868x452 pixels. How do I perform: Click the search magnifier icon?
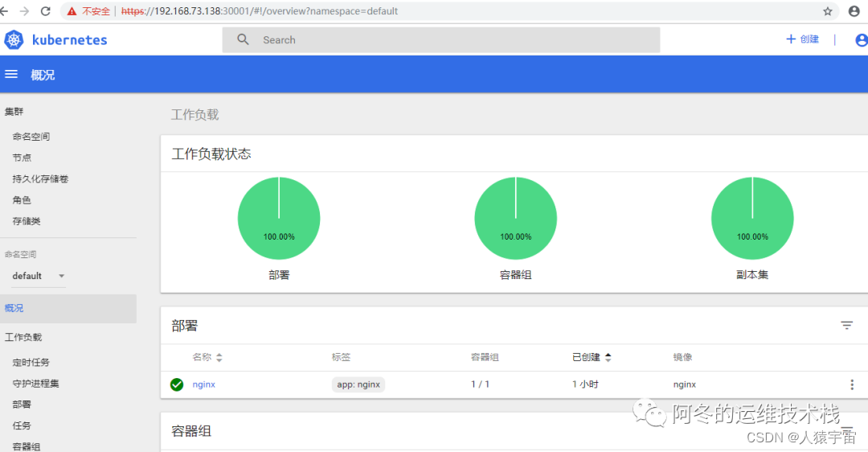tap(243, 39)
